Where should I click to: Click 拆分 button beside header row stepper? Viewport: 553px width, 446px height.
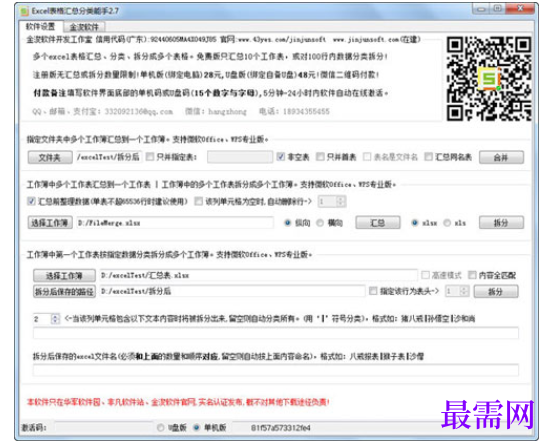click(496, 292)
